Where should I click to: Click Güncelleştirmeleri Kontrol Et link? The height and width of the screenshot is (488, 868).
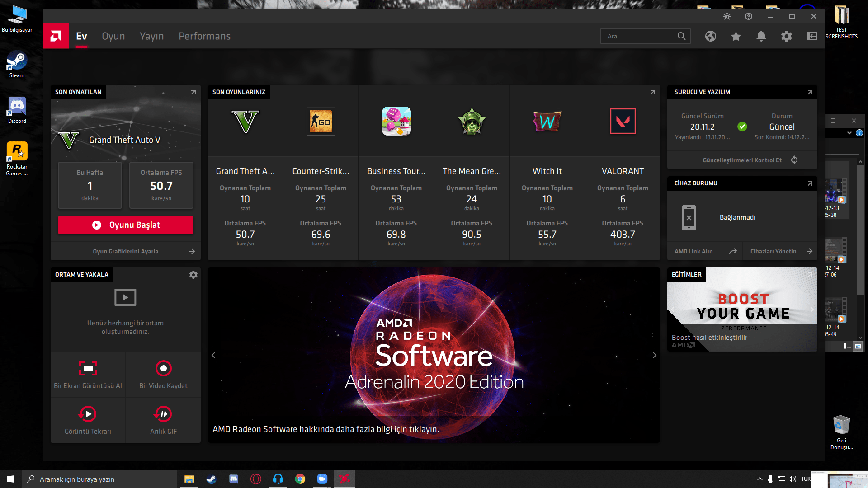742,160
